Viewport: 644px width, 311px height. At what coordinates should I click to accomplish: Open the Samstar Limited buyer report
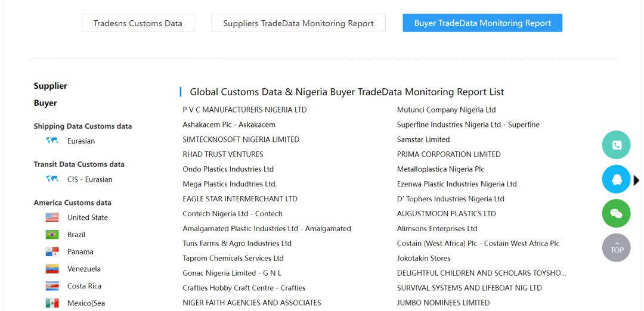point(423,139)
